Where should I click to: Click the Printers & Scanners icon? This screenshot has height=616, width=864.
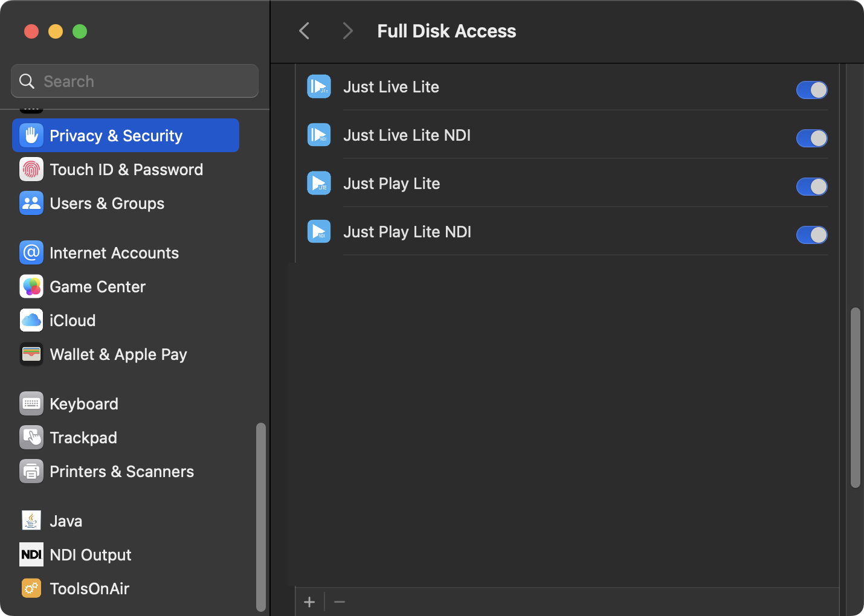(x=31, y=471)
